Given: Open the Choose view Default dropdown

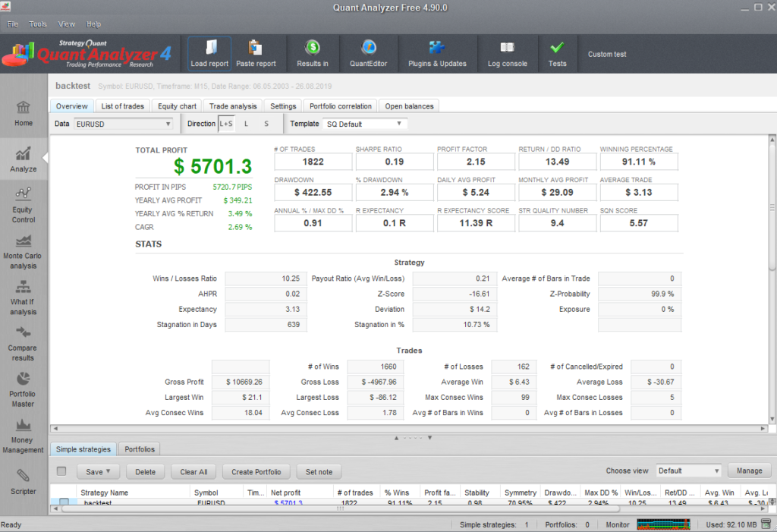Looking at the screenshot, I should pos(688,471).
